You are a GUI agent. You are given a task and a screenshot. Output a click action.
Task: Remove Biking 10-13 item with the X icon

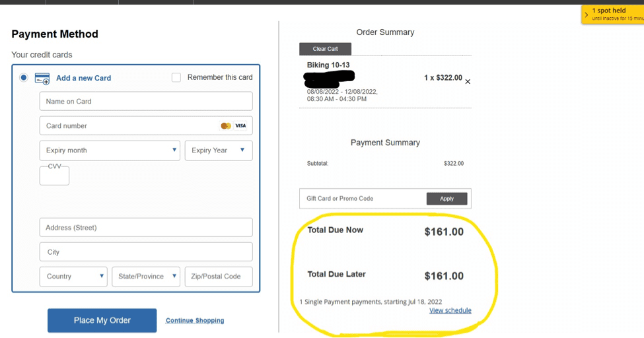coord(468,82)
